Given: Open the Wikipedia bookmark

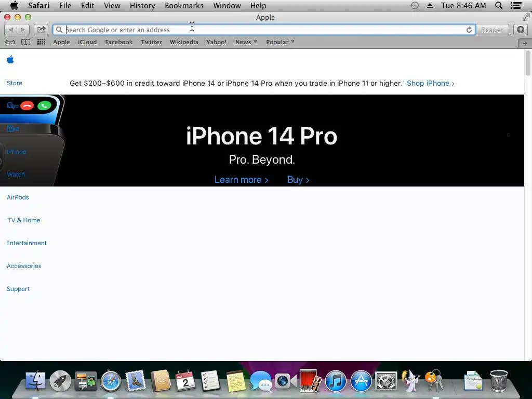Looking at the screenshot, I should coord(184,42).
